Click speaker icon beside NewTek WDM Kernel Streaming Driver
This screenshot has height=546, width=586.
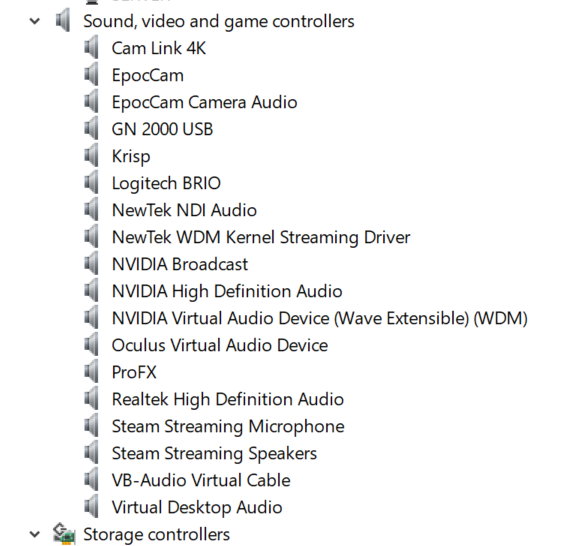tap(92, 237)
